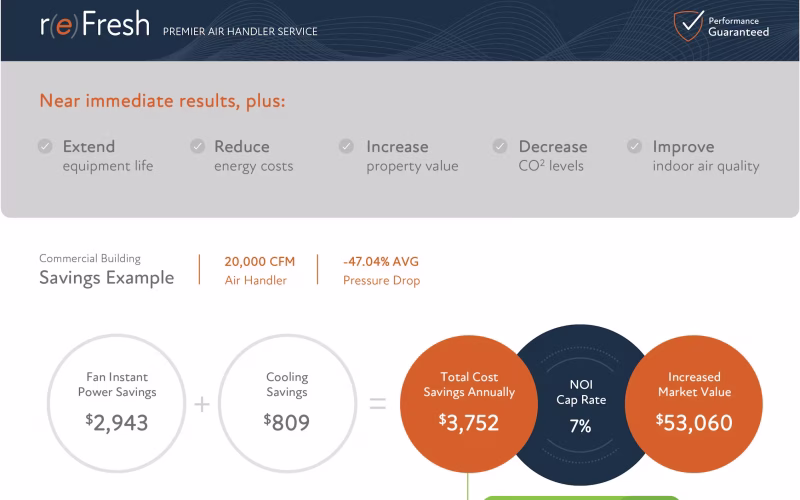Click the Commercial Building Savings Example title
800x500 pixels.
106,270
